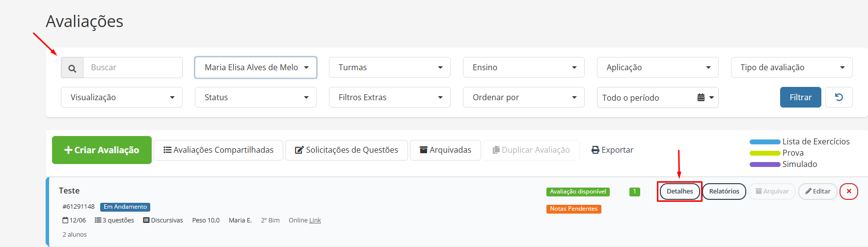This screenshot has width=868, height=247.
Task: Open the Tipo de avaliação dropdown
Action: 792,68
